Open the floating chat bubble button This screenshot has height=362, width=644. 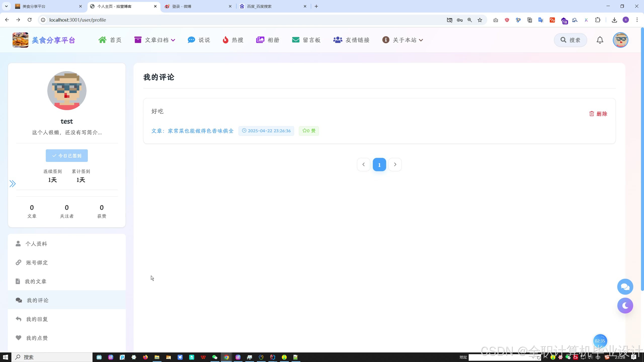pyautogui.click(x=625, y=287)
